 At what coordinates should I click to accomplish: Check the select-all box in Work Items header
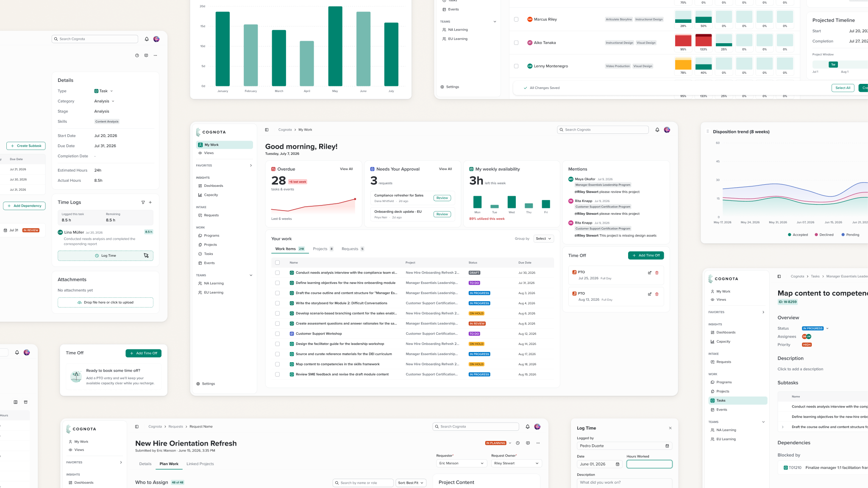tap(278, 263)
